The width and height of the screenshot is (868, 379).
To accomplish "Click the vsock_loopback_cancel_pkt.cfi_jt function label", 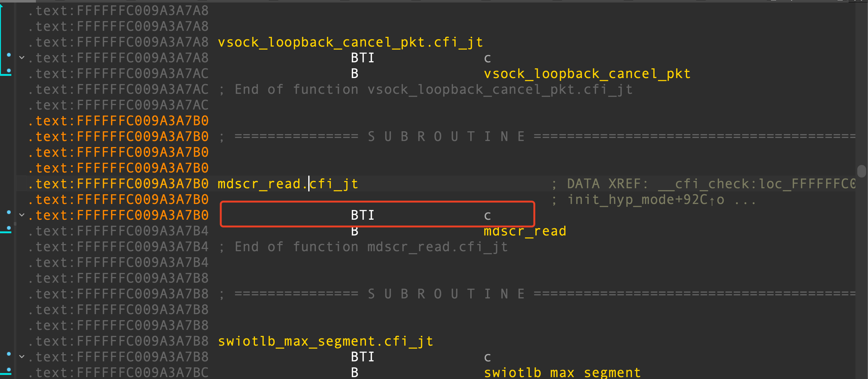I will (x=350, y=42).
